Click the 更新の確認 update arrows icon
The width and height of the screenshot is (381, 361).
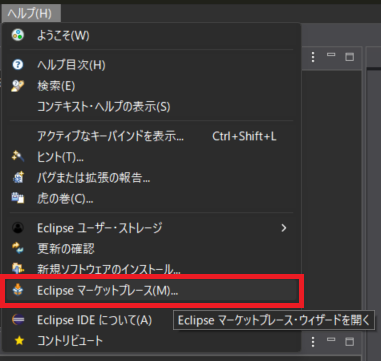pyautogui.click(x=18, y=248)
